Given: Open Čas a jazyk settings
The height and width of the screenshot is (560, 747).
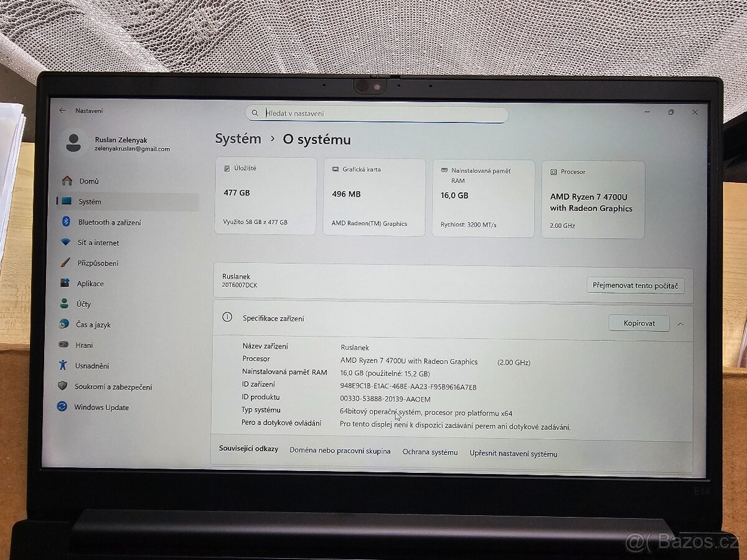Looking at the screenshot, I should click(93, 325).
